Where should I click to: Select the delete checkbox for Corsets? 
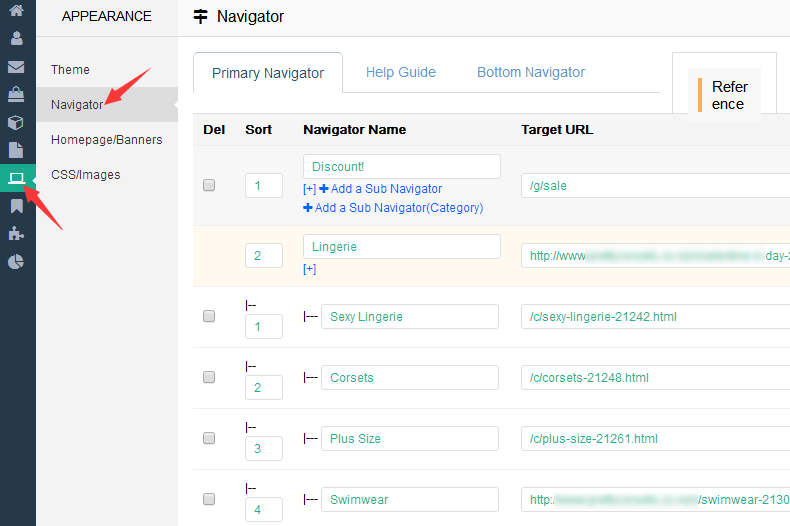click(x=209, y=377)
